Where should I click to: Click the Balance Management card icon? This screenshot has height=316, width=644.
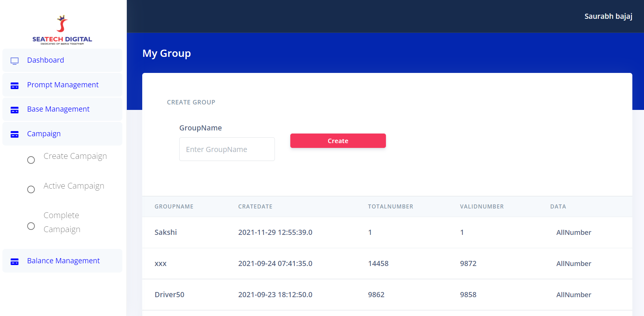(x=14, y=262)
